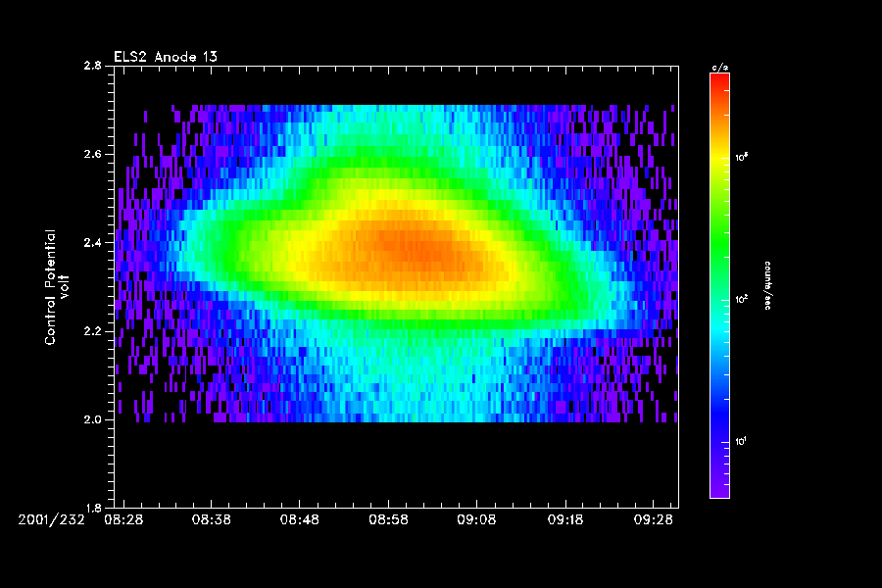Click the time label 08:48
Viewport: 882px width, 588px height.
pos(300,520)
